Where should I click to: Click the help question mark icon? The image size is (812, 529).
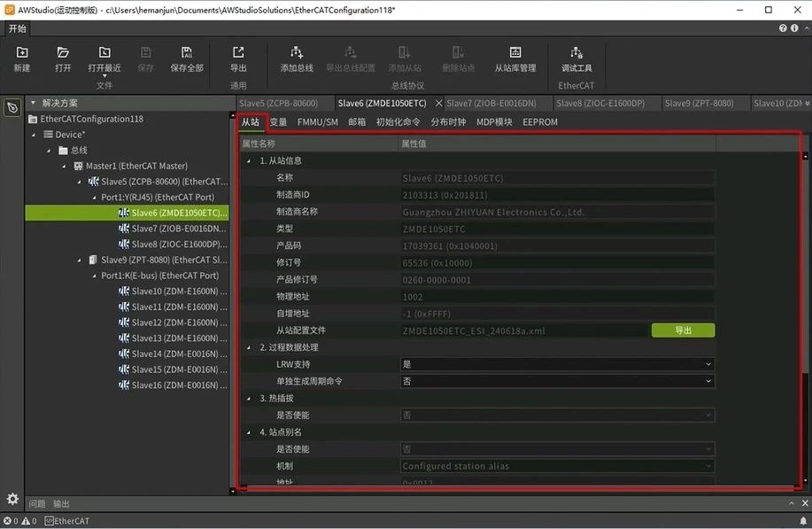783,28
